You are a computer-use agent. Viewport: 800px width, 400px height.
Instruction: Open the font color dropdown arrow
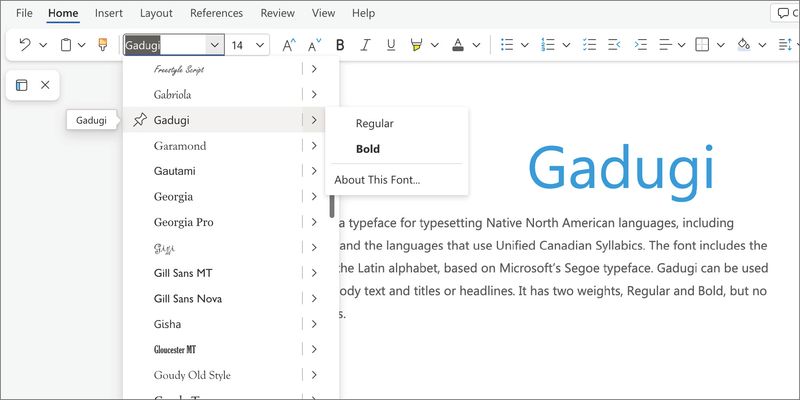point(476,45)
